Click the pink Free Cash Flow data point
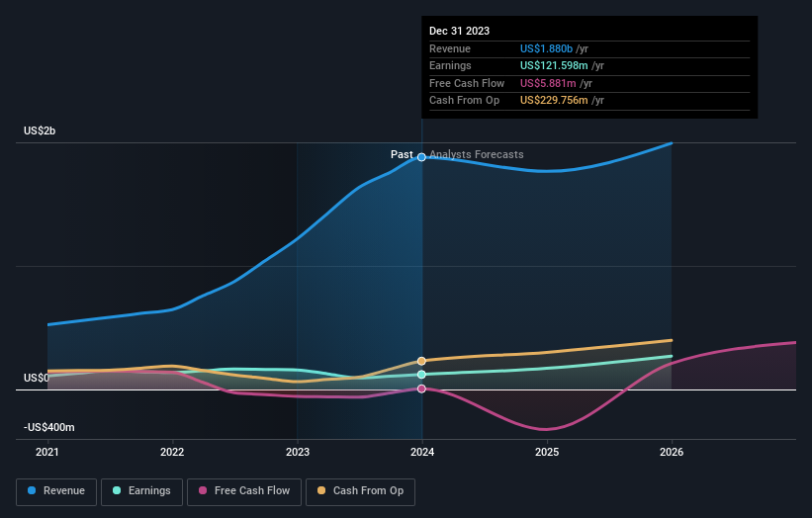 [421, 388]
